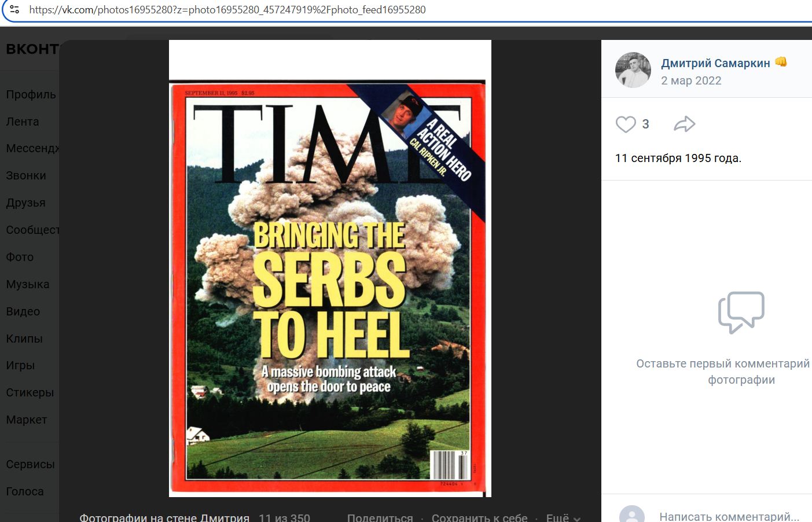The image size is (812, 522).
Task: Click the VK logo in header
Action: pos(32,49)
